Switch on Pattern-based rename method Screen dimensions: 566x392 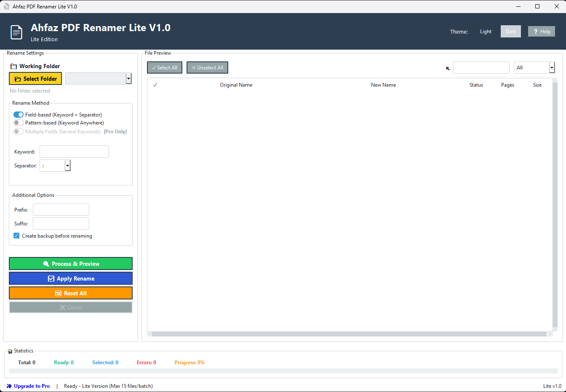coord(19,123)
